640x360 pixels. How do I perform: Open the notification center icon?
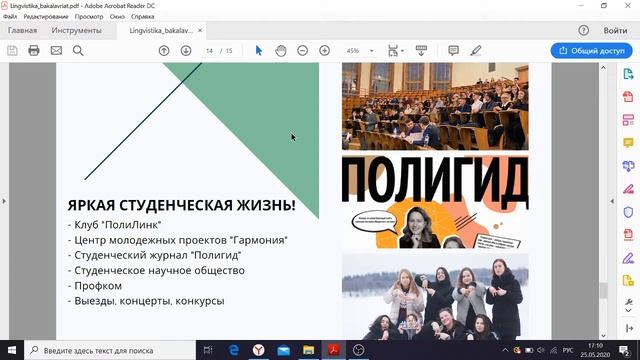(x=624, y=350)
